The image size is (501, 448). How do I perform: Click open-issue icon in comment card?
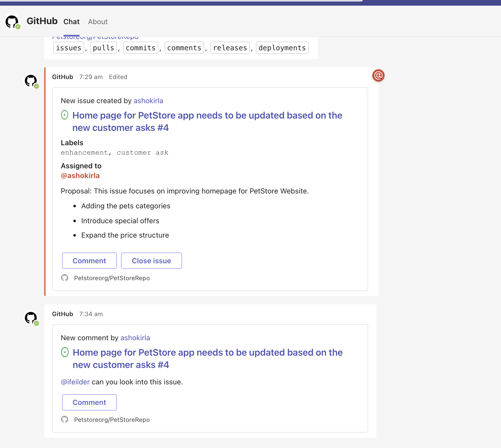pyautogui.click(x=65, y=352)
